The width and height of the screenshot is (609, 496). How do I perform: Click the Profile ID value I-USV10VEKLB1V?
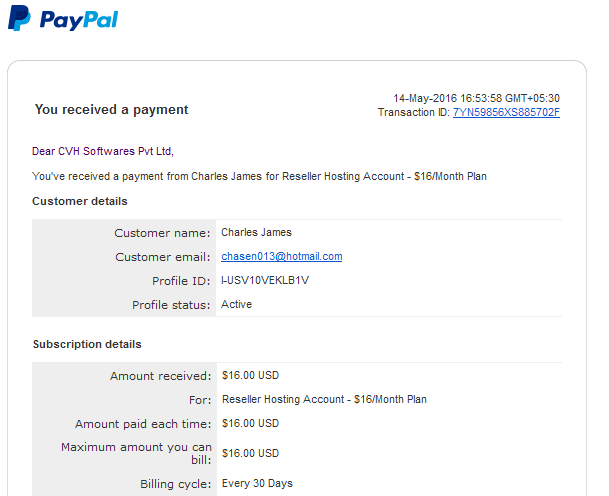(x=265, y=280)
